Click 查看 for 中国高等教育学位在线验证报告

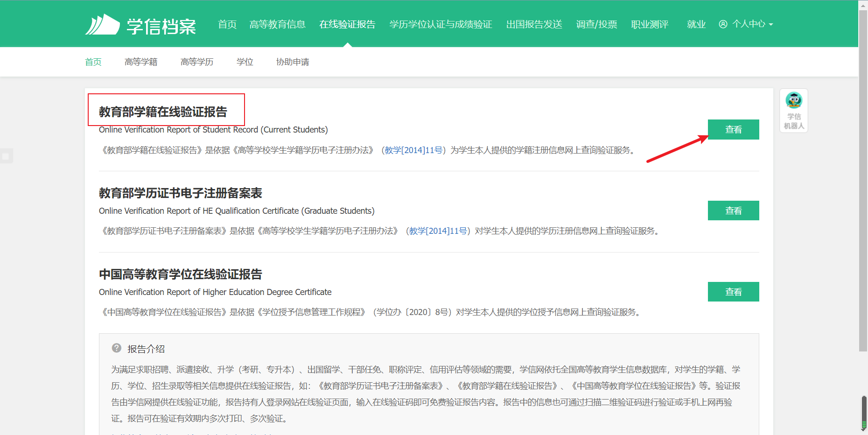(x=733, y=292)
